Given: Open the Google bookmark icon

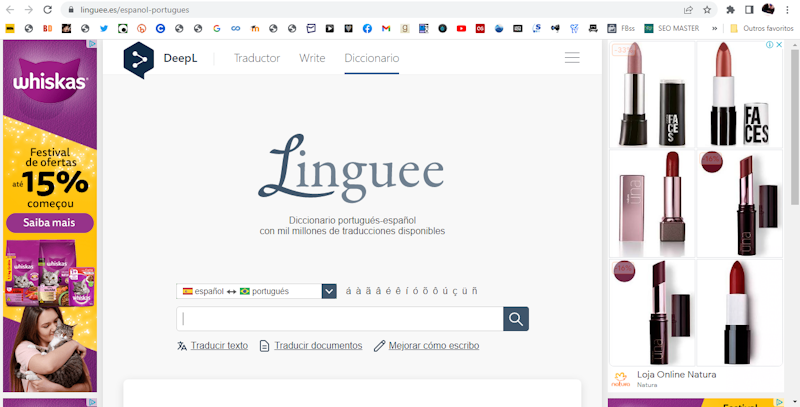Looking at the screenshot, I should [x=217, y=29].
